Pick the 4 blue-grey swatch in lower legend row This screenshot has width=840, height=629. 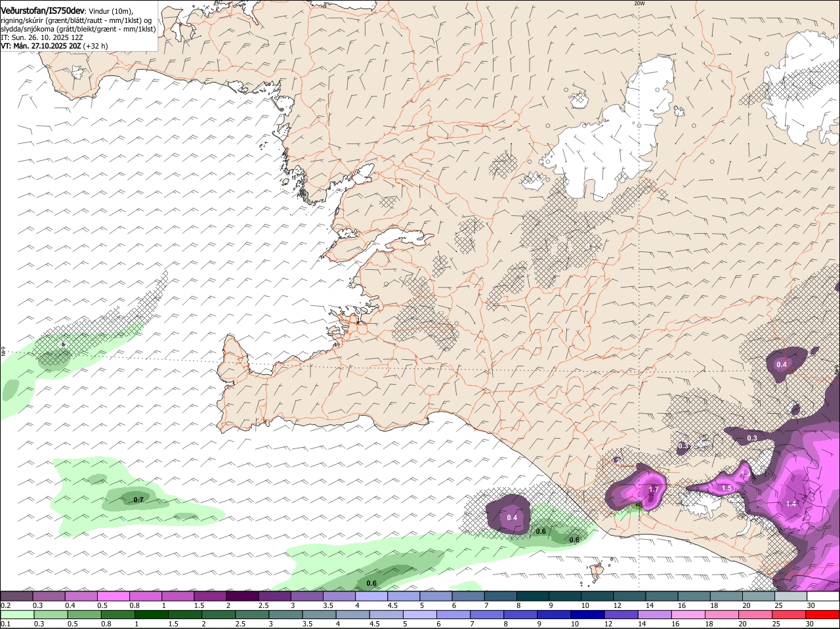point(352,615)
